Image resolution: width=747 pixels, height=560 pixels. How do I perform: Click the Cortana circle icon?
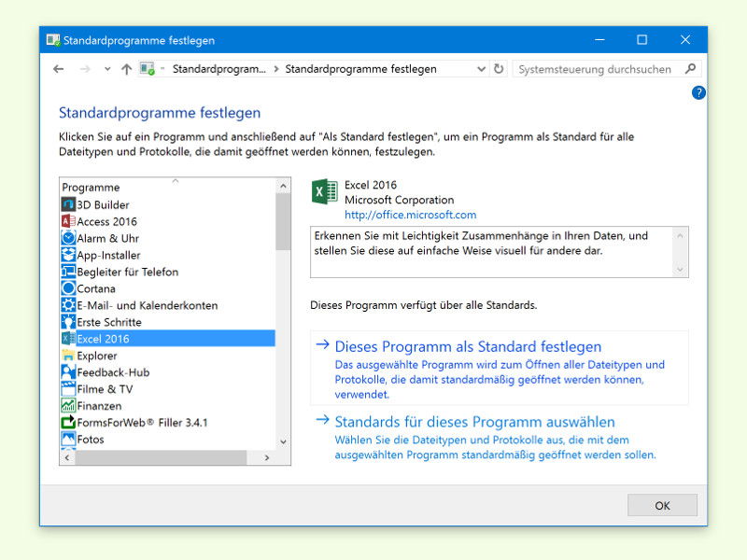click(68, 288)
